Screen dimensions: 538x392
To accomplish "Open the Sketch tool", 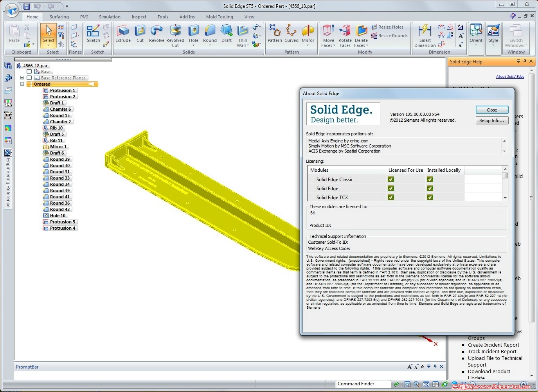I will point(93,34).
